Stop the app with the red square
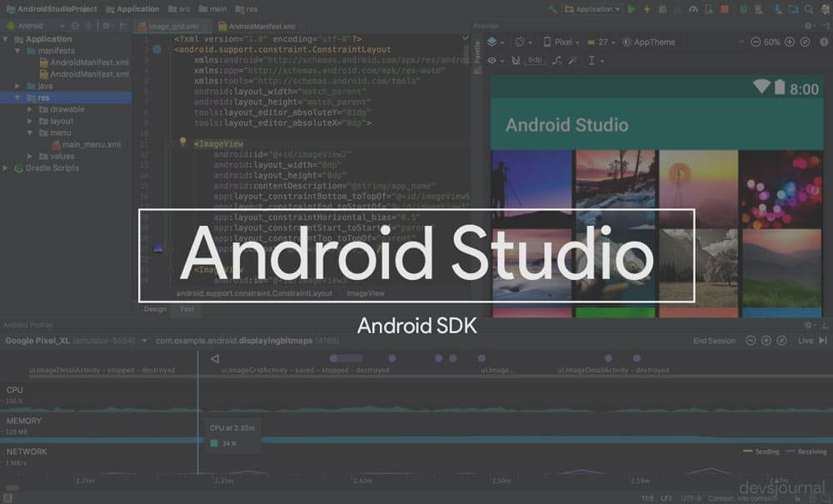This screenshot has height=504, width=833. (725, 9)
